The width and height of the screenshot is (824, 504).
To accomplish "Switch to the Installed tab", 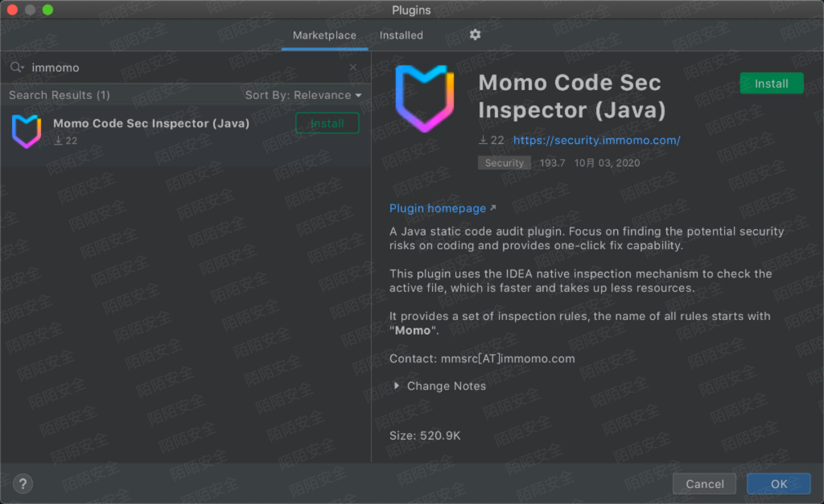I will [x=401, y=35].
